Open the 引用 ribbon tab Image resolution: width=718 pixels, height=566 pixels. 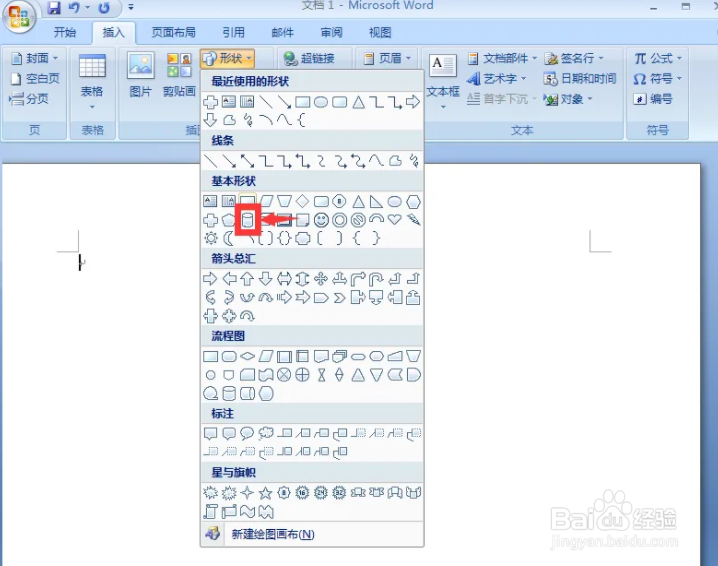[x=234, y=33]
